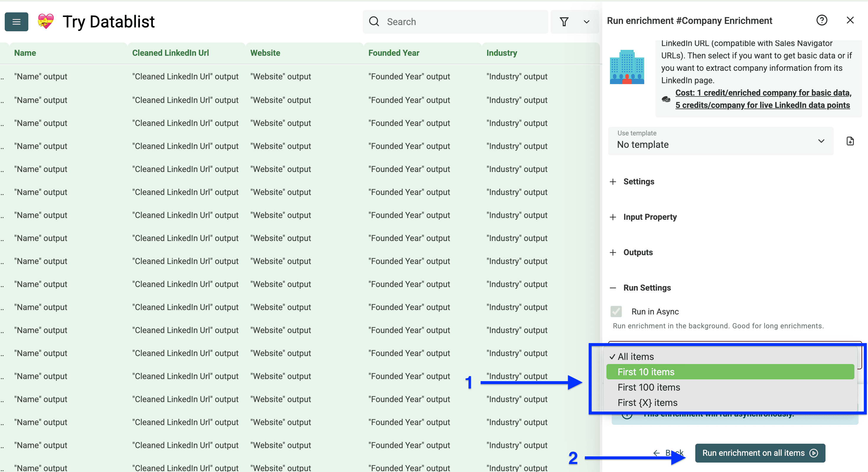Click inside the Search field
This screenshot has height=472, width=868.
(x=455, y=22)
